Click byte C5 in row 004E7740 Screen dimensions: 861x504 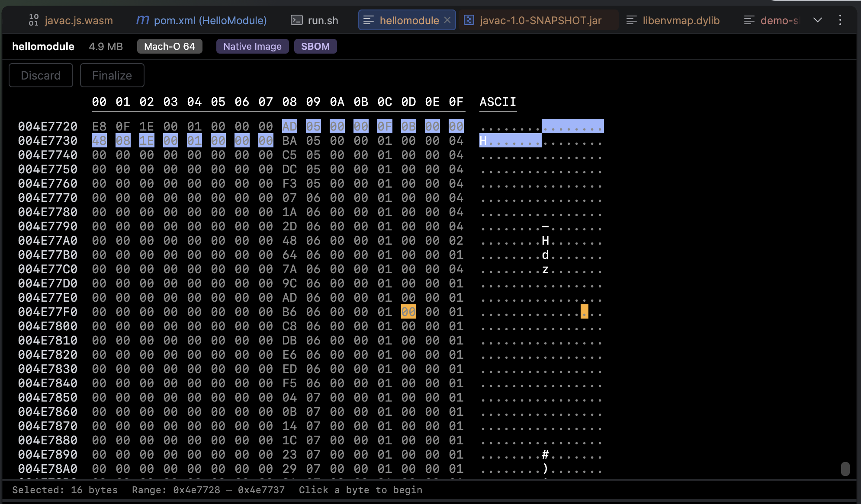(289, 155)
